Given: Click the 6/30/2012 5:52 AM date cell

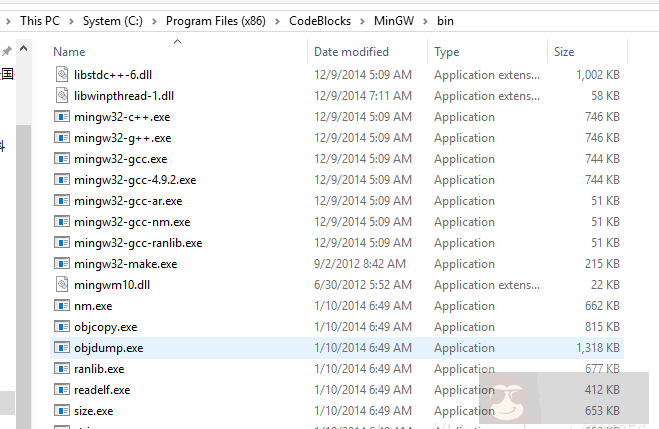Looking at the screenshot, I should pos(363,284).
